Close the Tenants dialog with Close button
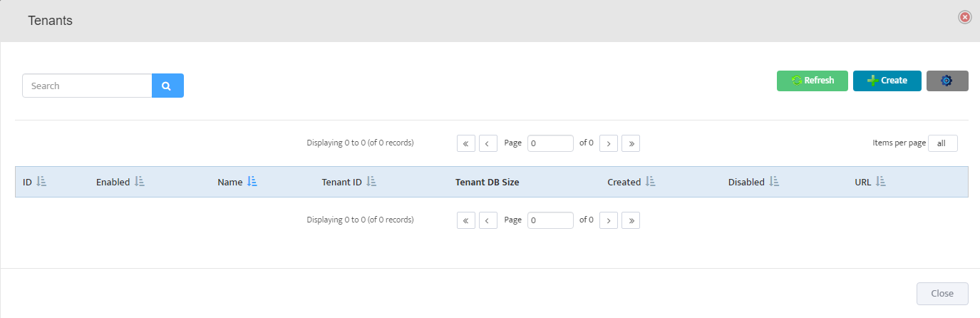Screen dimensions: 980x318 (942, 294)
